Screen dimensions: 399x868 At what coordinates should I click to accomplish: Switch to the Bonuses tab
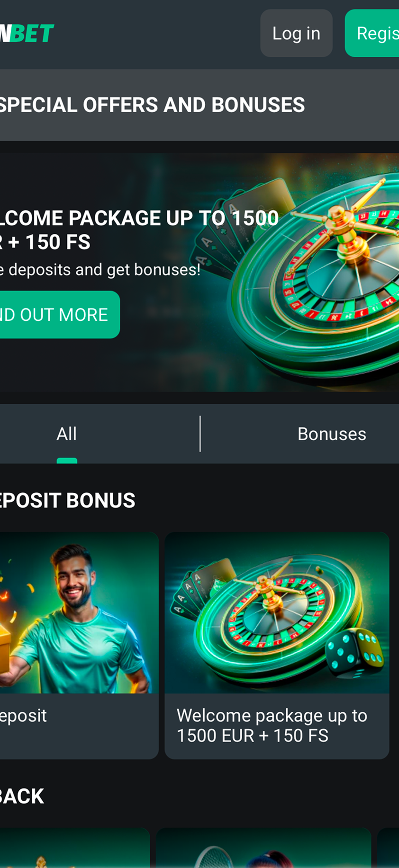(332, 434)
